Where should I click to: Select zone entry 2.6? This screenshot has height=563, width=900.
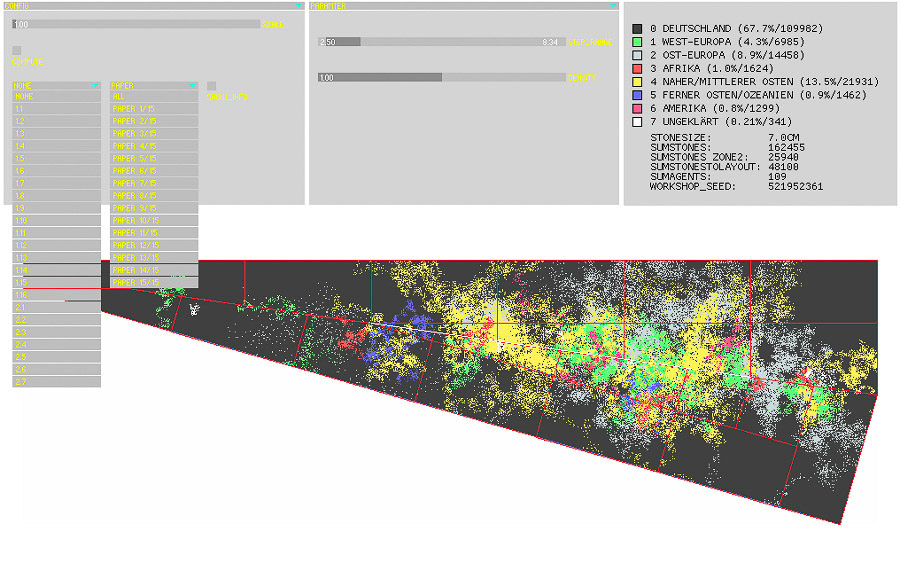tap(56, 370)
